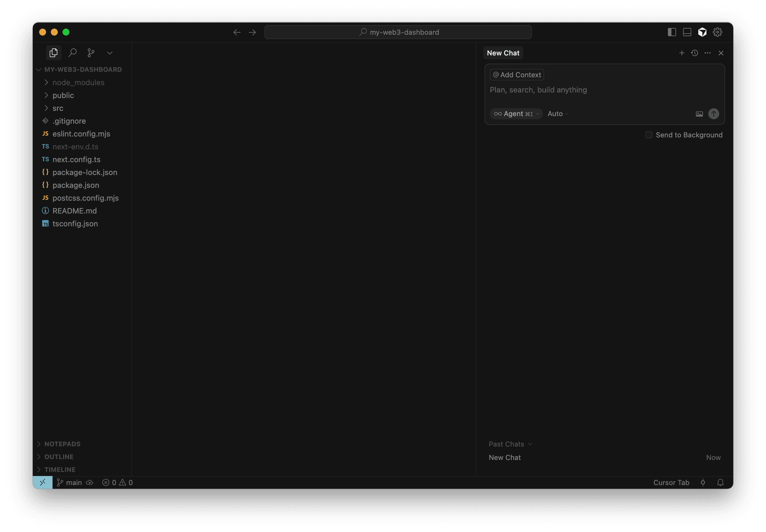Open package.json file
766x532 pixels.
click(76, 185)
